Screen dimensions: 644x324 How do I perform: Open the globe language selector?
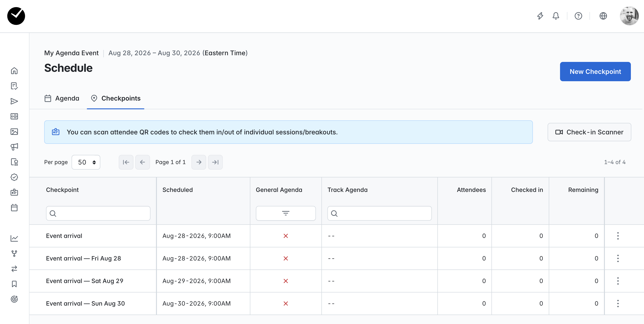point(603,16)
